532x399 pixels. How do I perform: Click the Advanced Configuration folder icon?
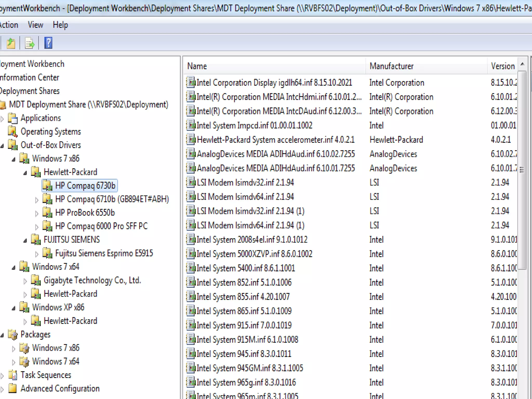(x=12, y=389)
